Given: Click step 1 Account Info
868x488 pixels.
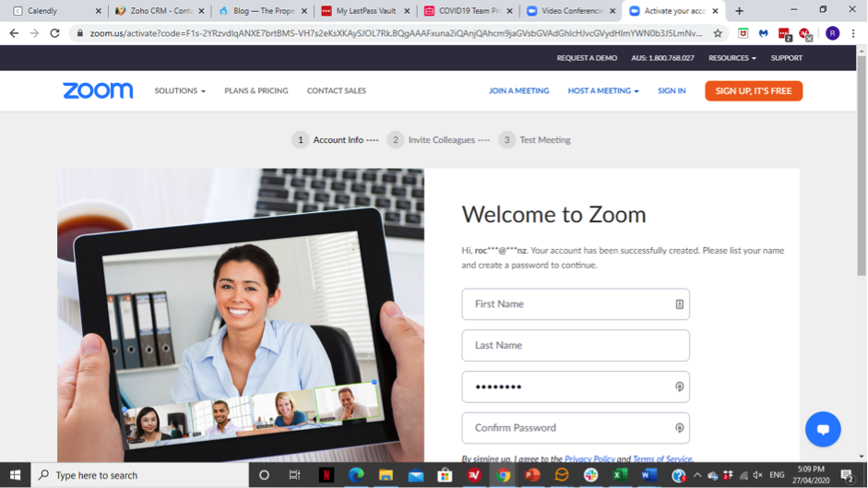Looking at the screenshot, I should [335, 139].
